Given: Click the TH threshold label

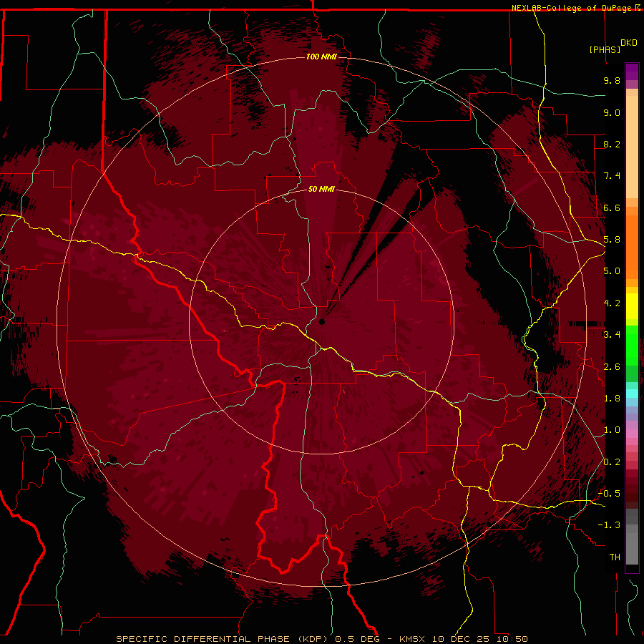Looking at the screenshot, I should [615, 557].
